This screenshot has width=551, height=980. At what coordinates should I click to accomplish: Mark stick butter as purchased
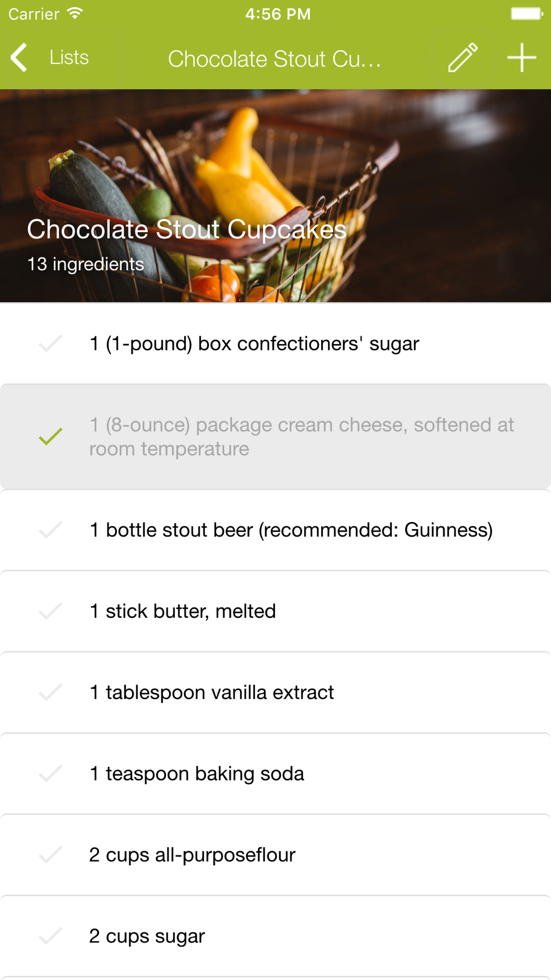[x=50, y=611]
